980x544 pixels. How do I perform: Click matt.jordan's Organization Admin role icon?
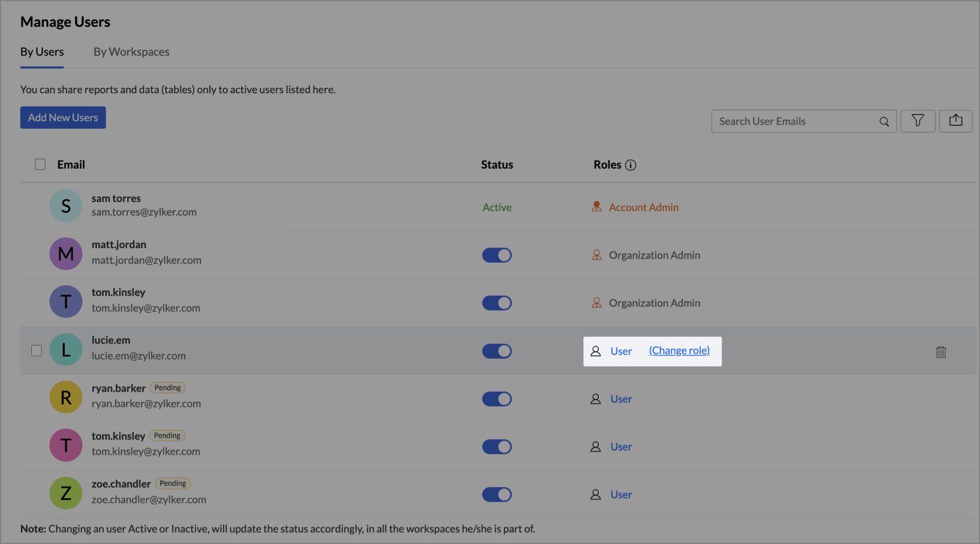point(597,255)
